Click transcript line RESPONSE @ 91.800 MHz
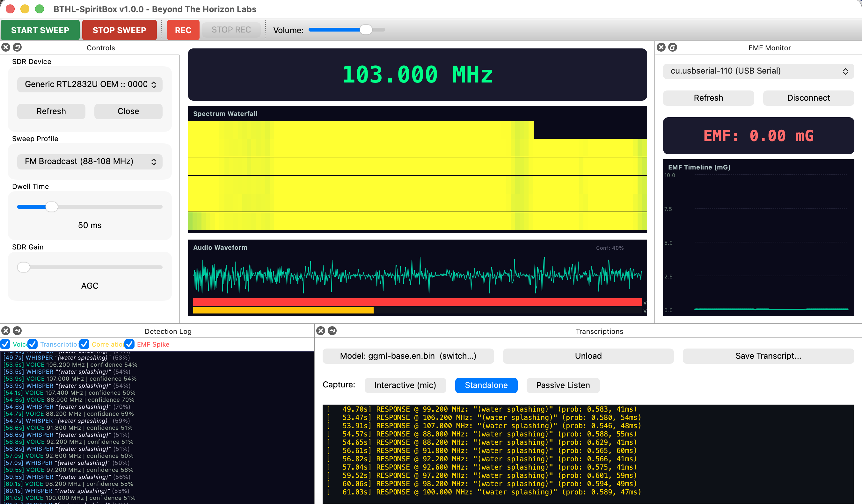862x504 pixels. pos(482,451)
